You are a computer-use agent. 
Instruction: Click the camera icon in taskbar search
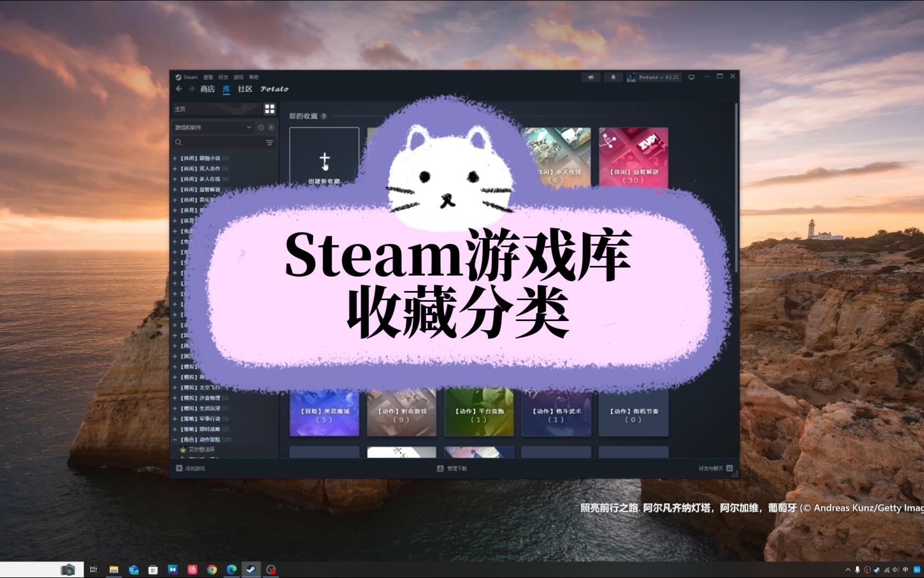pyautogui.click(x=68, y=570)
